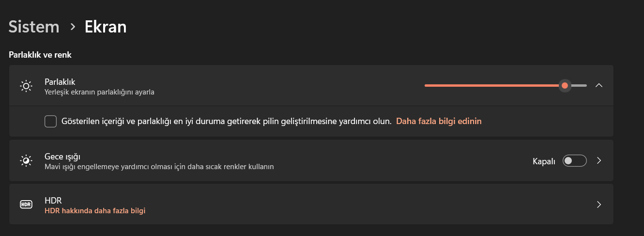
Task: Open the Daha fazla bilgi edinin link
Action: coord(439,121)
